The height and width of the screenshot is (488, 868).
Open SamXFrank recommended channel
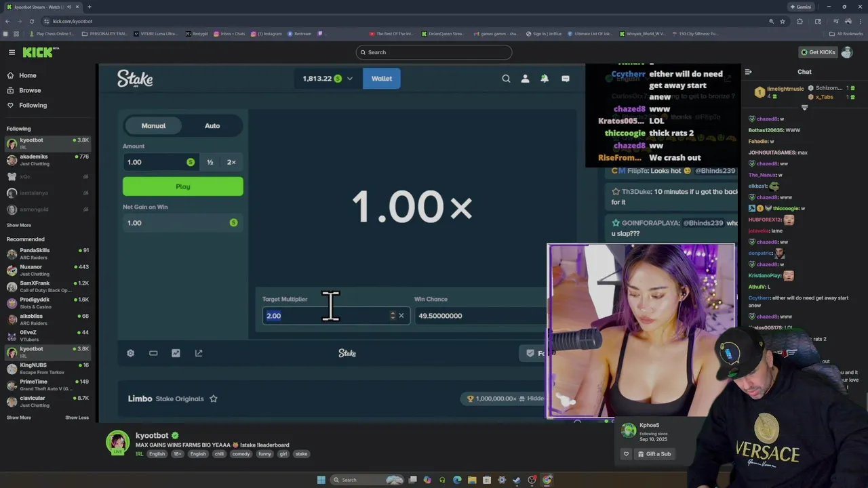47,286
